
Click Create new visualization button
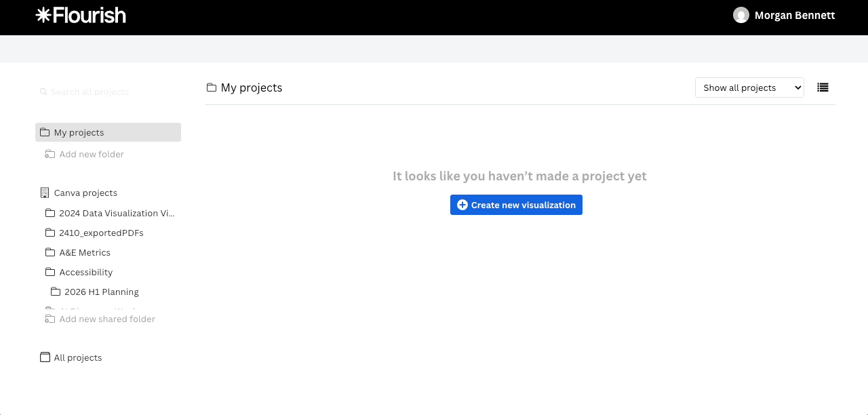[516, 205]
